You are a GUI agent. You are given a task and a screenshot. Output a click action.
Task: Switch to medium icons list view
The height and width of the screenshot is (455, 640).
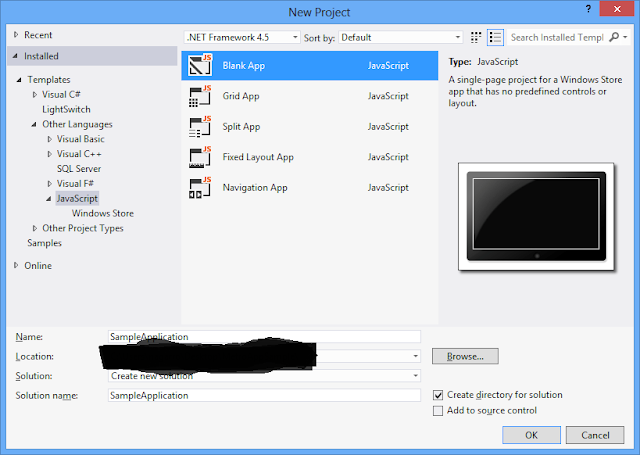pyautogui.click(x=496, y=38)
